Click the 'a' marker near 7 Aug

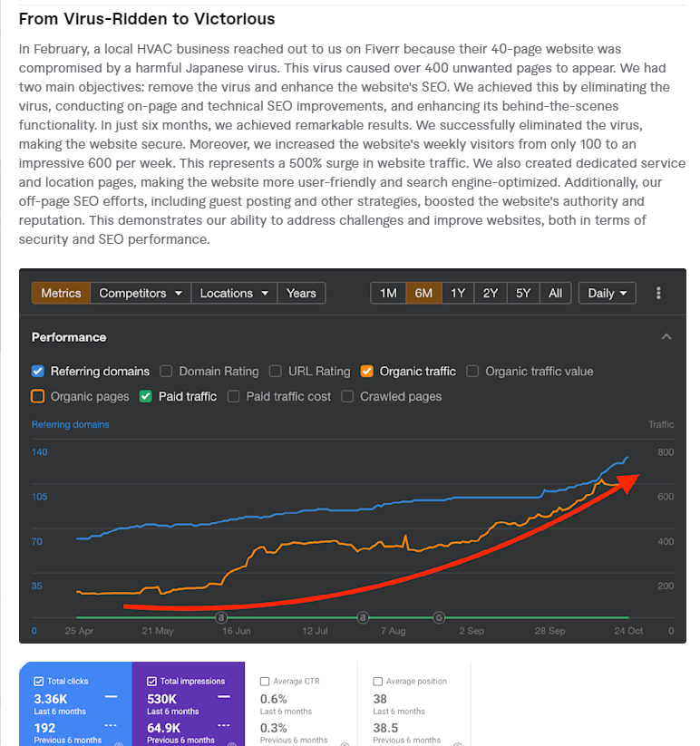(363, 617)
